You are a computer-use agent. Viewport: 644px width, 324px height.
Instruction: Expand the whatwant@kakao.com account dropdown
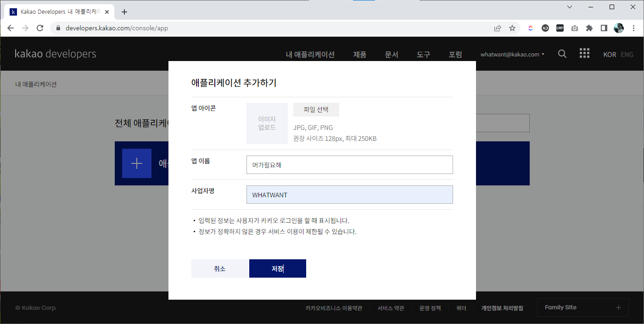(512, 54)
